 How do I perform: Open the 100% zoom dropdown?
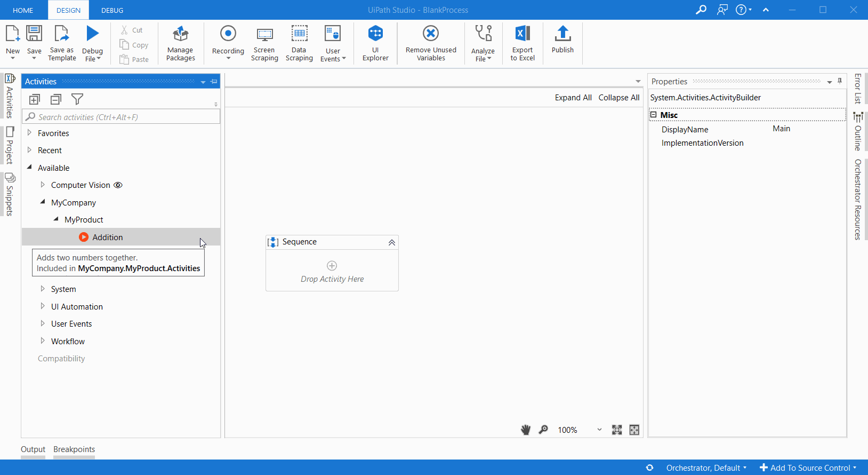point(599,430)
